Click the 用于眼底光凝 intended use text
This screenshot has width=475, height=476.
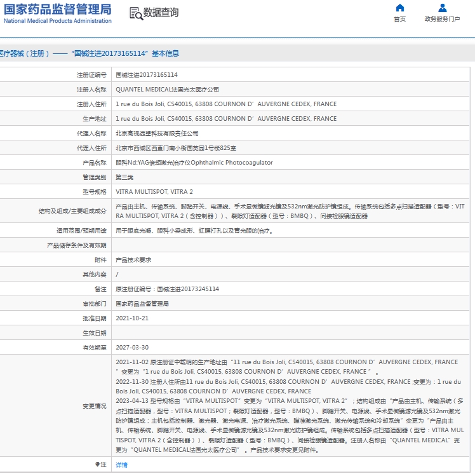(x=195, y=231)
